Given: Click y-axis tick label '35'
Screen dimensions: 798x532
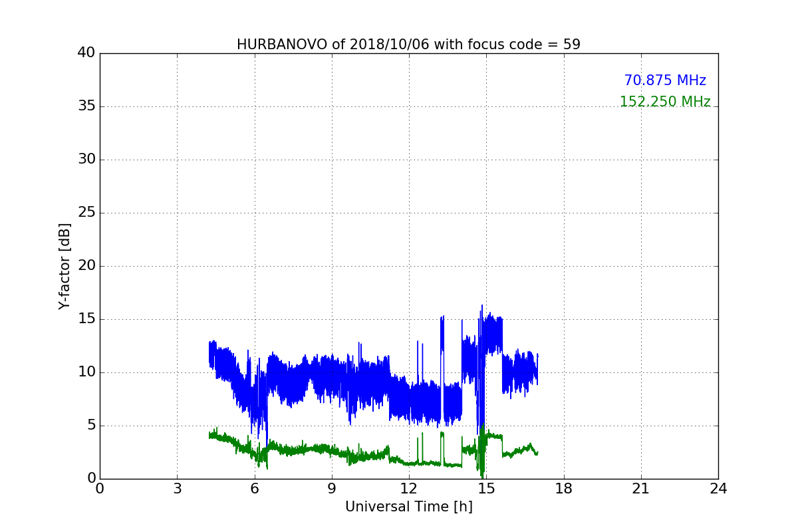Looking at the screenshot, I should [86, 106].
